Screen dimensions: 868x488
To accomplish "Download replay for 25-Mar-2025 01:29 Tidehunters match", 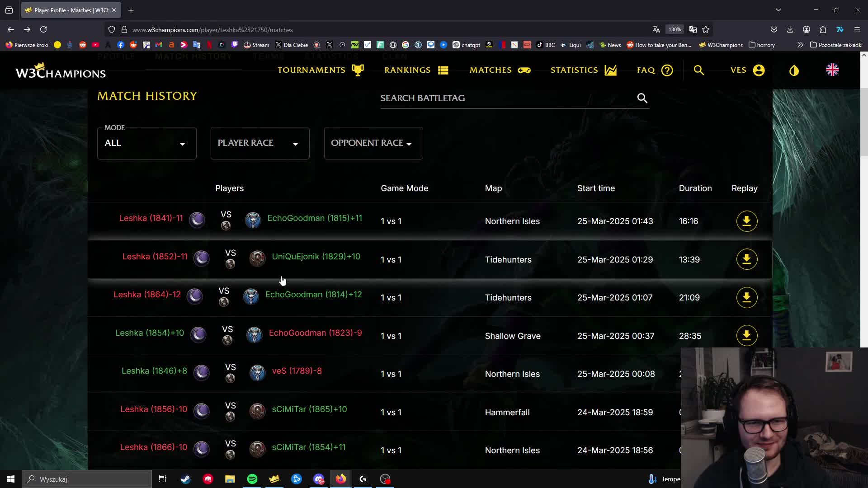I will [746, 259].
